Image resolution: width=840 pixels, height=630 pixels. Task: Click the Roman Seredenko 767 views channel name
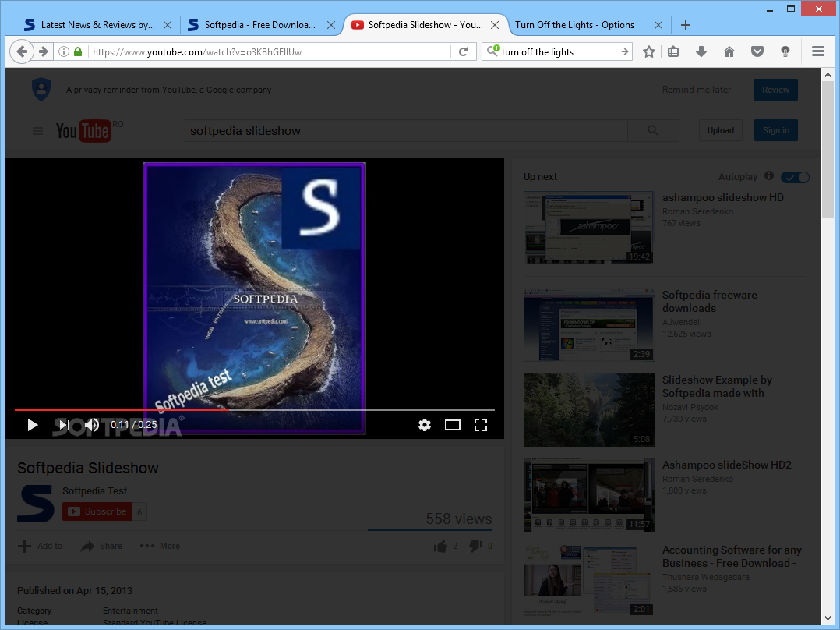pos(697,211)
